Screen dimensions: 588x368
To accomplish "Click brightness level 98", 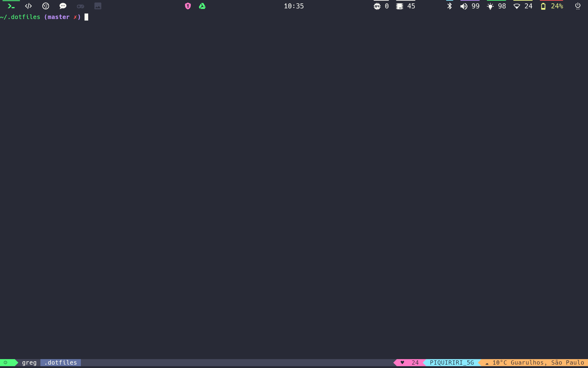I will [502, 6].
